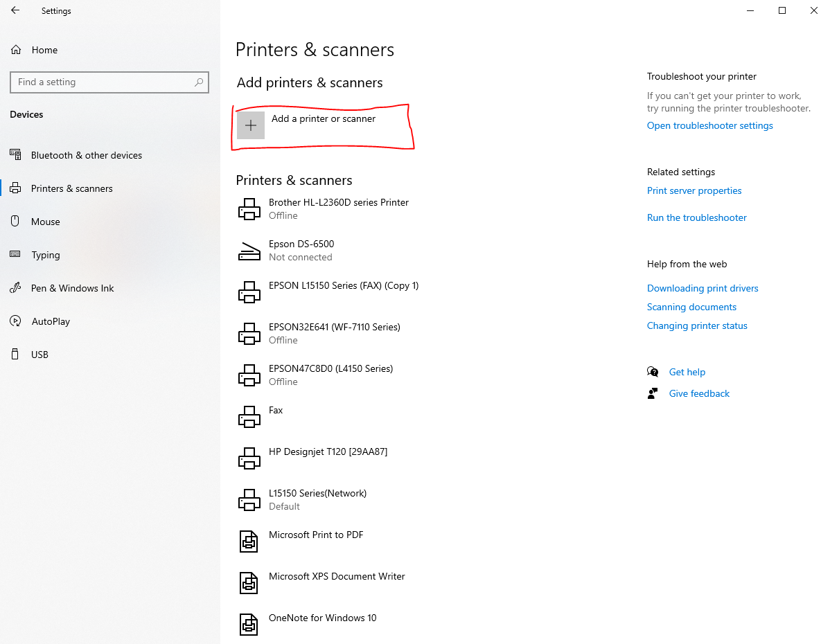Open Downloading print drivers help link

point(703,288)
